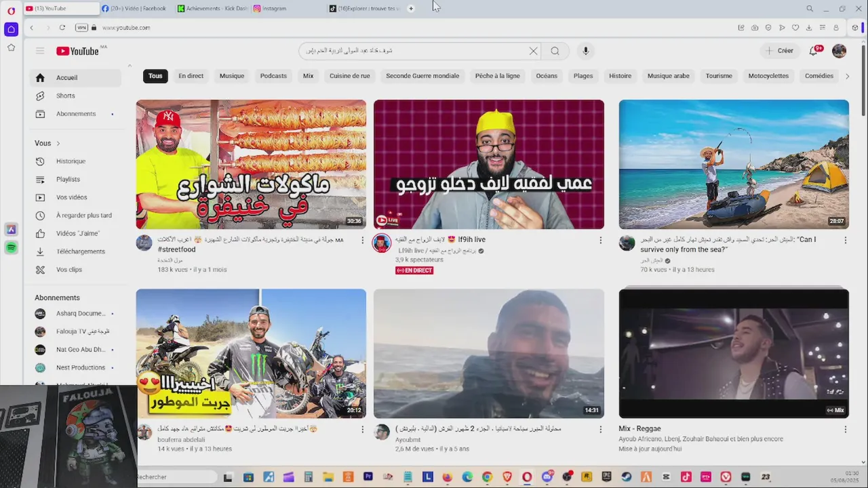The height and width of the screenshot is (488, 868).
Task: Select the Tous filter chip
Action: [155, 76]
